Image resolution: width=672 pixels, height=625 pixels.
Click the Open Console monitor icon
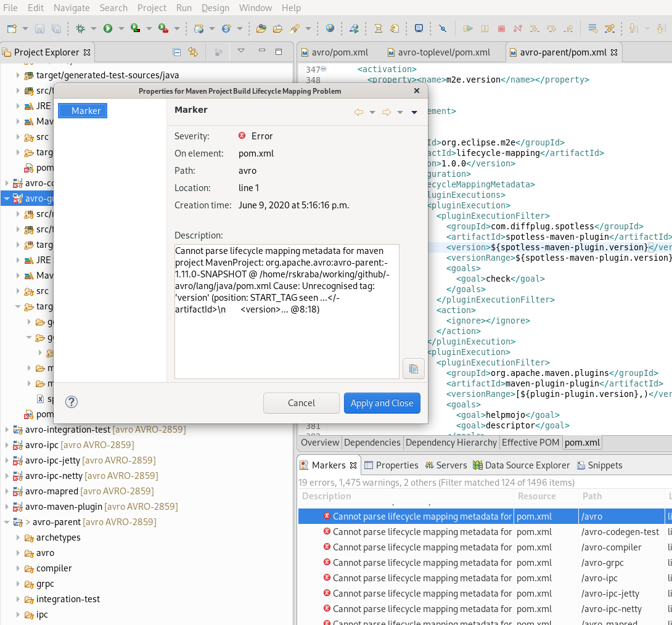click(419, 29)
